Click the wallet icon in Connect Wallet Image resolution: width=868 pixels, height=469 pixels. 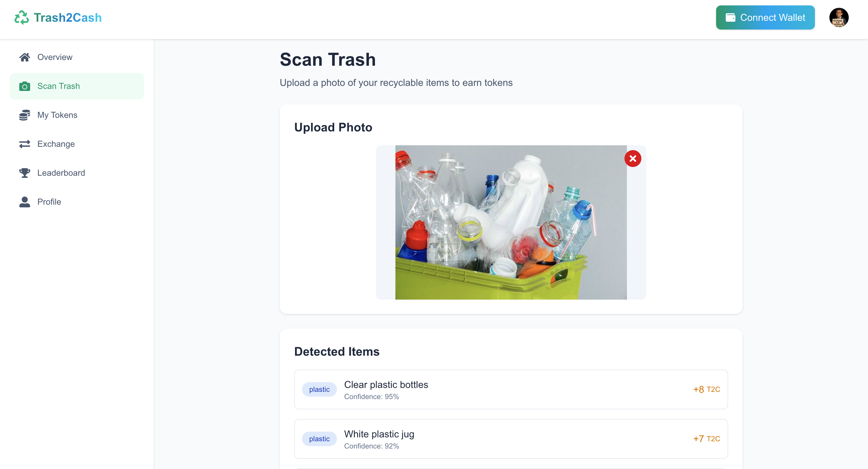point(730,17)
